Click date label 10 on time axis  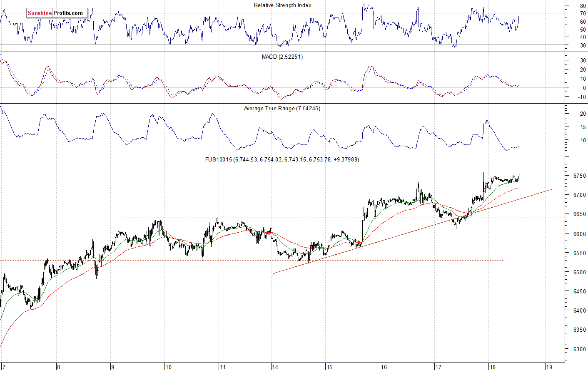(168, 367)
